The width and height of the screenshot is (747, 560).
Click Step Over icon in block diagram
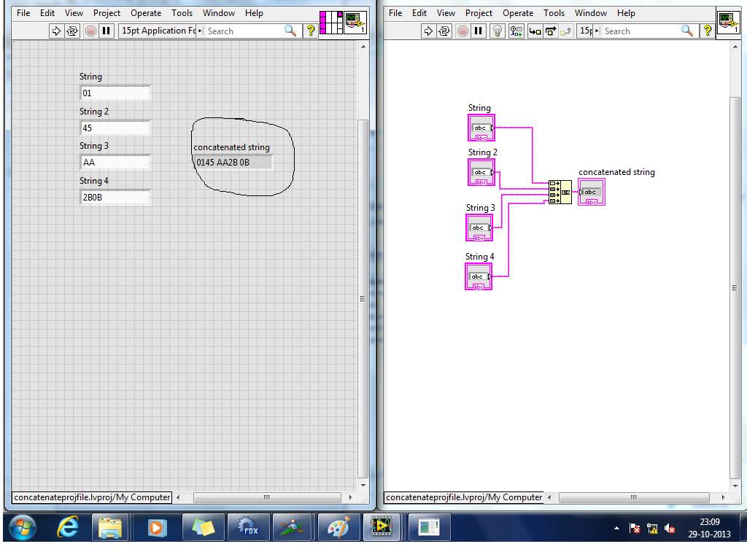point(551,31)
